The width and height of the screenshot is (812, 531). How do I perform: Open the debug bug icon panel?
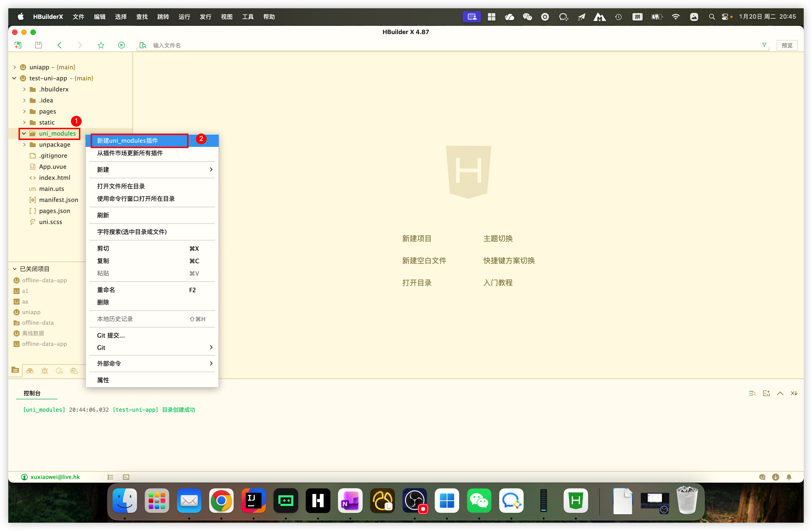(x=45, y=371)
